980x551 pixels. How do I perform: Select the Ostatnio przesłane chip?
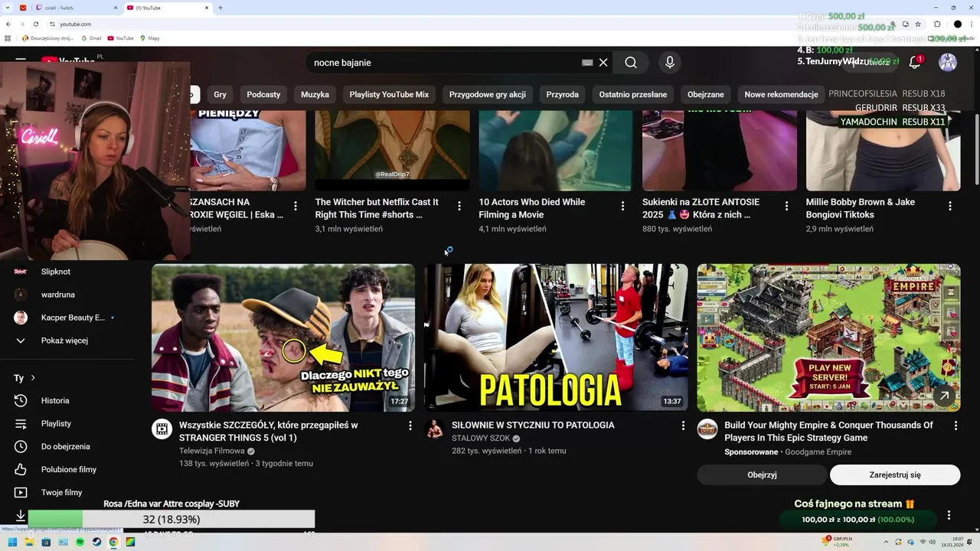pos(633,94)
